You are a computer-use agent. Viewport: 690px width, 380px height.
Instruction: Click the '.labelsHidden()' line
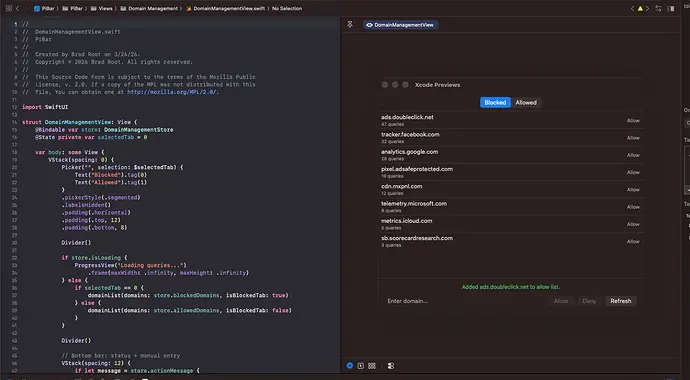tap(86, 205)
